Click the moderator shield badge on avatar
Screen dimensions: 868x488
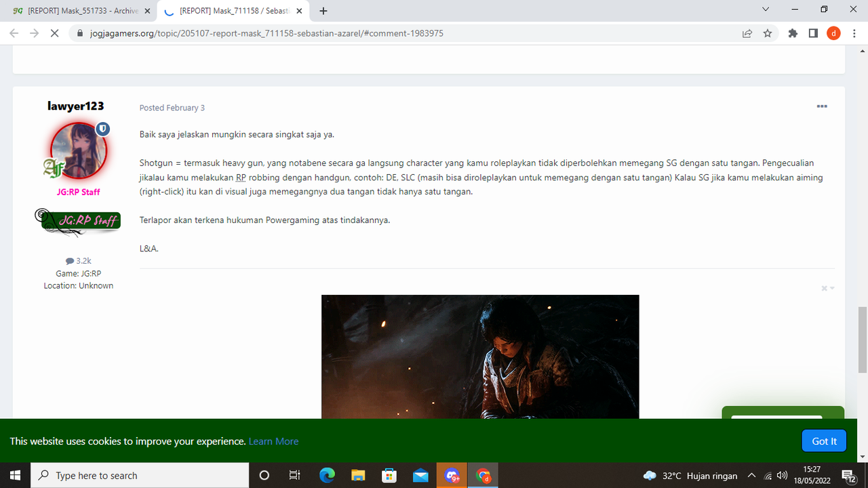point(102,128)
